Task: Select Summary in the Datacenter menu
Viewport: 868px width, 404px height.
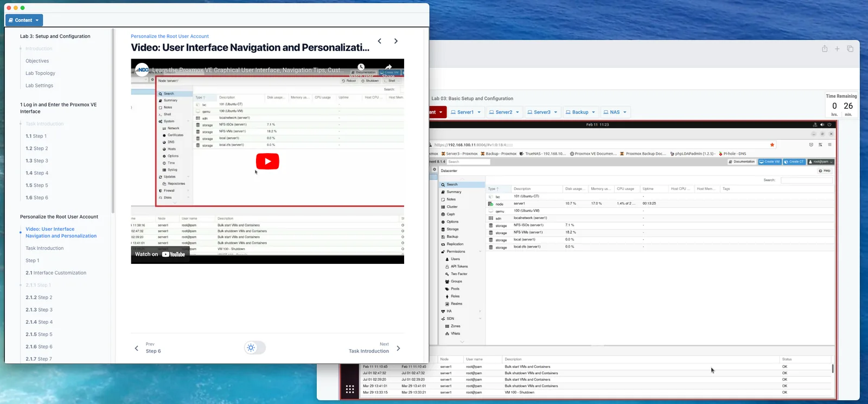Action: (454, 192)
